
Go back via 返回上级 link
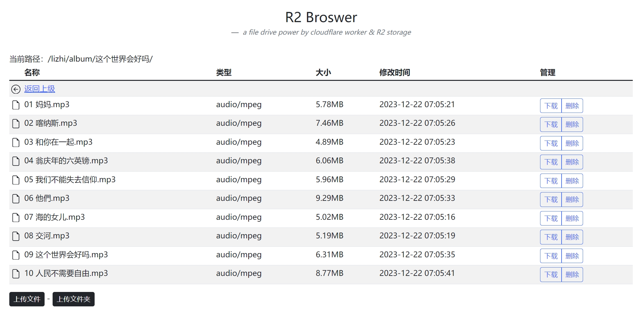(40, 89)
